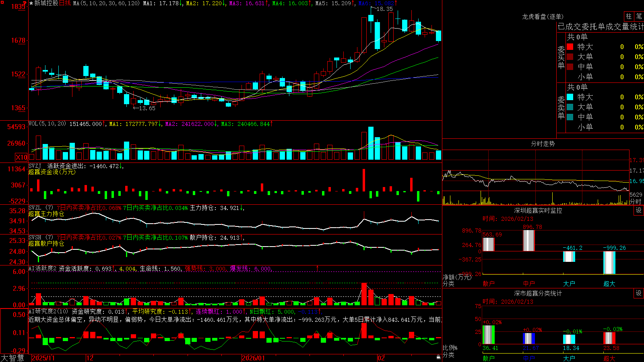Viewport: 644px width, 362px height.
Task: Click the 2025/11 date marker on the timeline
Action: click(43, 358)
